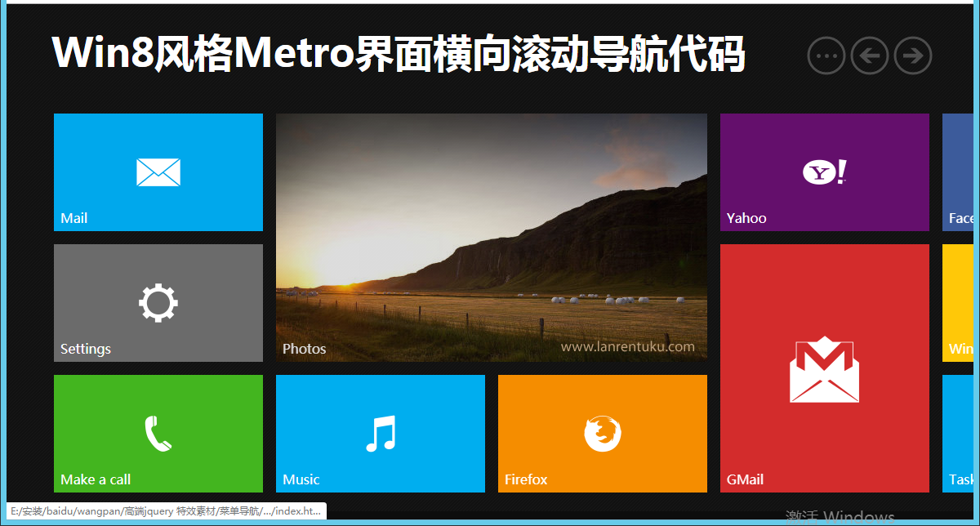The height and width of the screenshot is (526, 980).
Task: Open the Mail envelope icon
Action: click(158, 172)
